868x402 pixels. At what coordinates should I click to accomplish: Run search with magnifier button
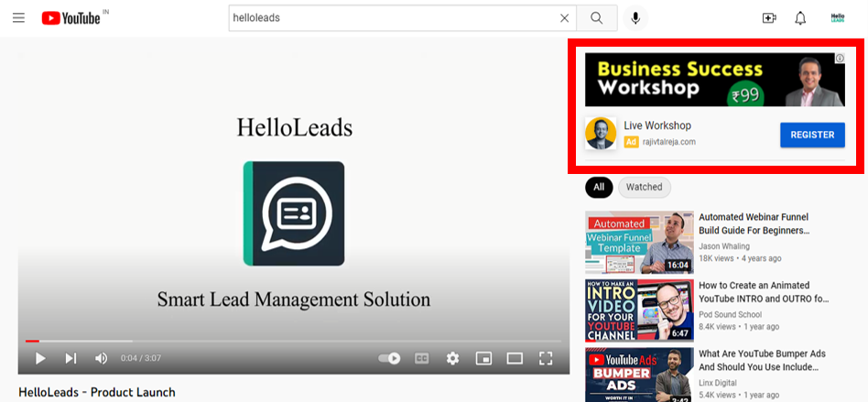point(596,18)
